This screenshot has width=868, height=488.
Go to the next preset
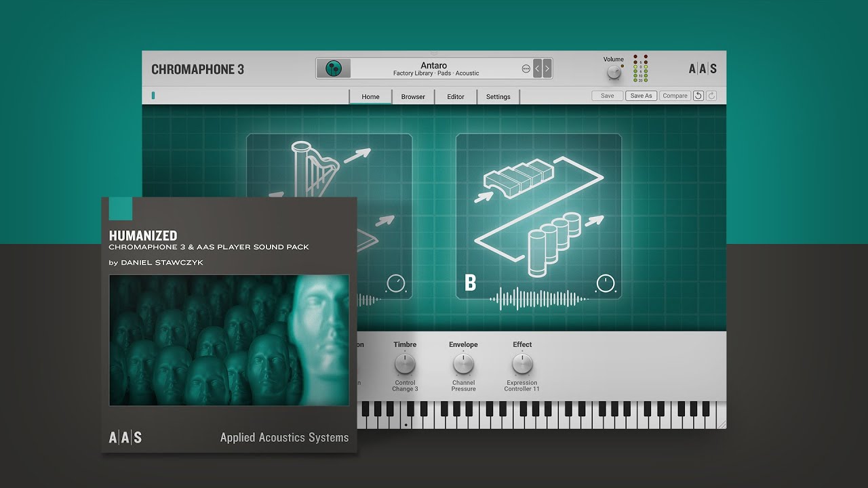(547, 68)
